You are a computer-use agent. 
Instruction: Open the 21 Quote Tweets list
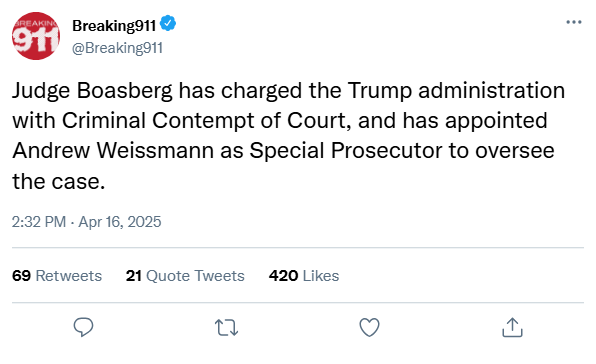pos(185,275)
